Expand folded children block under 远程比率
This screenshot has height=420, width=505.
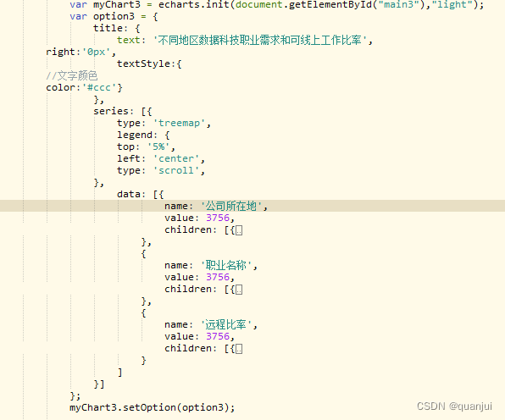(x=239, y=349)
